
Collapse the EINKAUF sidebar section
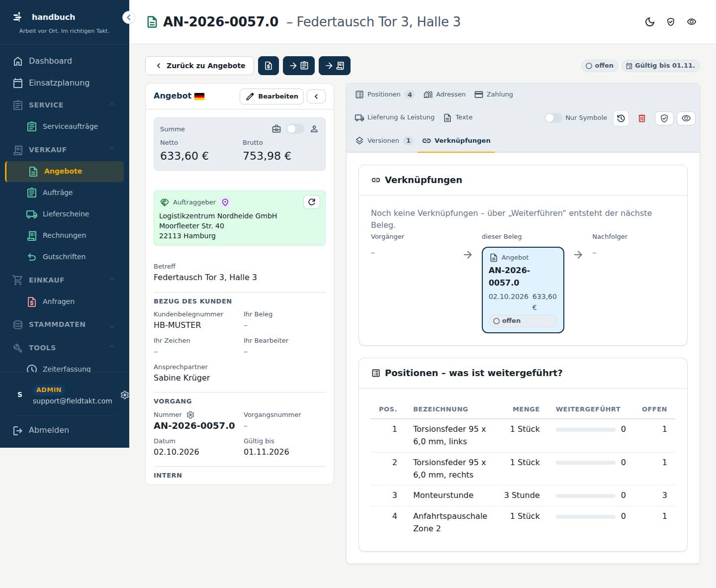(x=65, y=280)
